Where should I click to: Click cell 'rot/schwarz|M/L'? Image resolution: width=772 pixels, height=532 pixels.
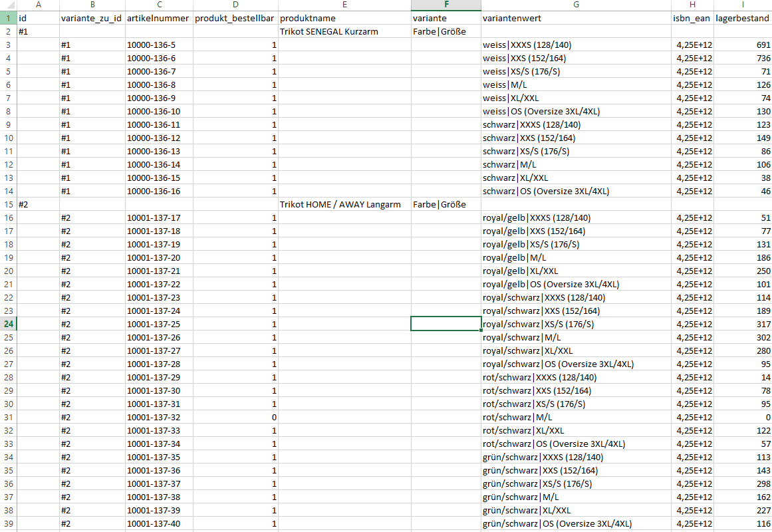click(576, 417)
